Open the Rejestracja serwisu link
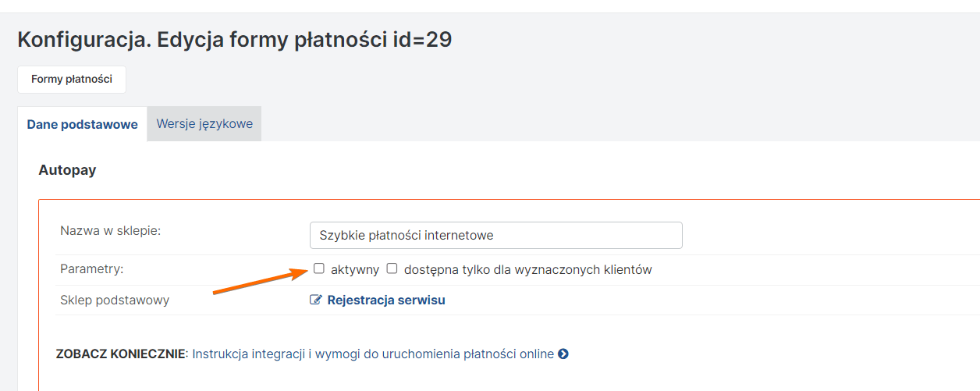 tap(386, 300)
